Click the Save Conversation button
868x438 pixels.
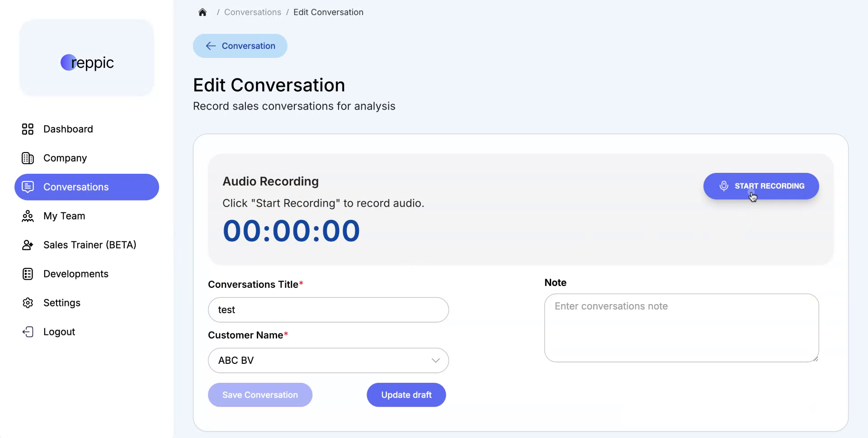coord(260,395)
